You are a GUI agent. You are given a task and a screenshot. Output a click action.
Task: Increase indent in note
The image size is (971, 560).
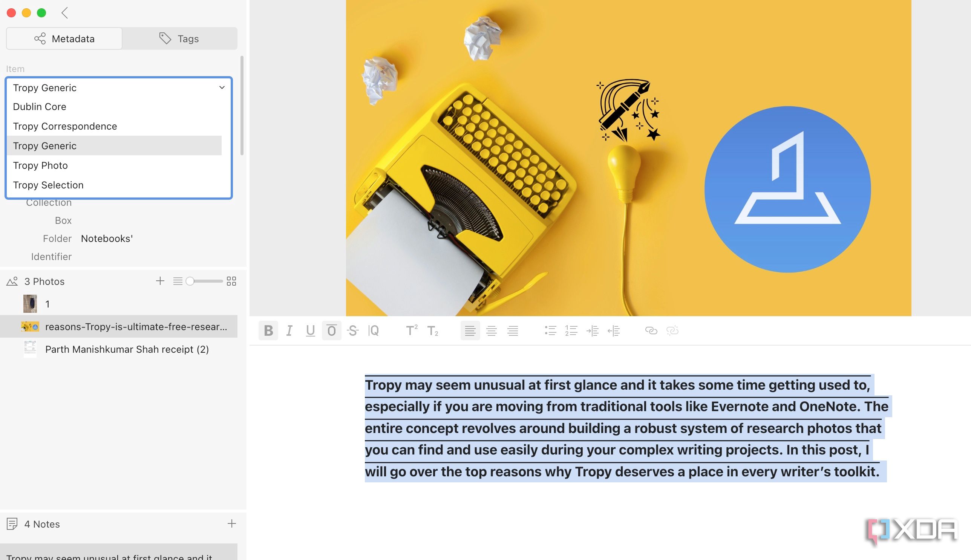(593, 330)
